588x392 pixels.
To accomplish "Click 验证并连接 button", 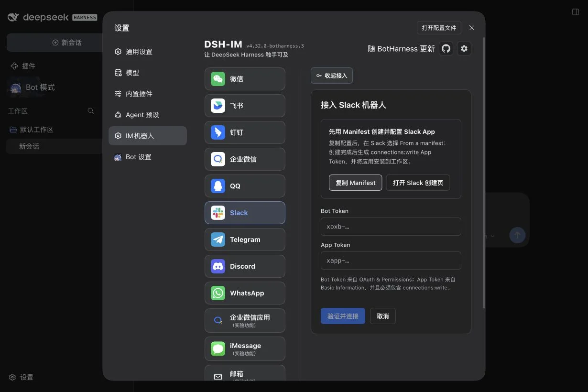I will 343,316.
